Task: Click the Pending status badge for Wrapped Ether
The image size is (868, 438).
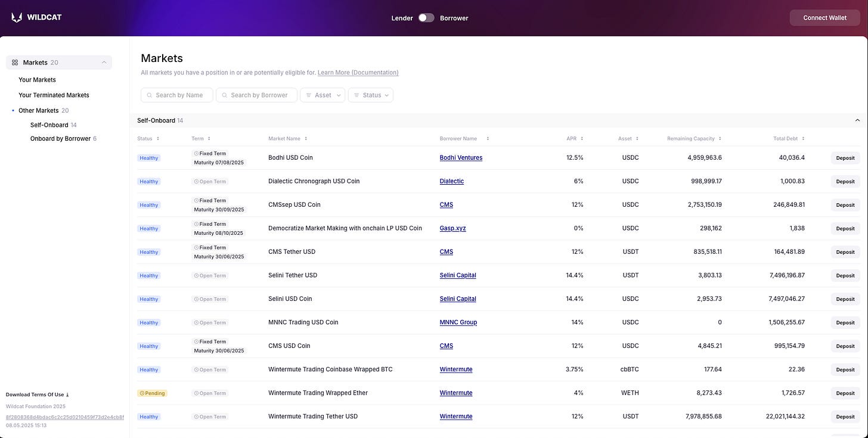Action: pos(152,393)
